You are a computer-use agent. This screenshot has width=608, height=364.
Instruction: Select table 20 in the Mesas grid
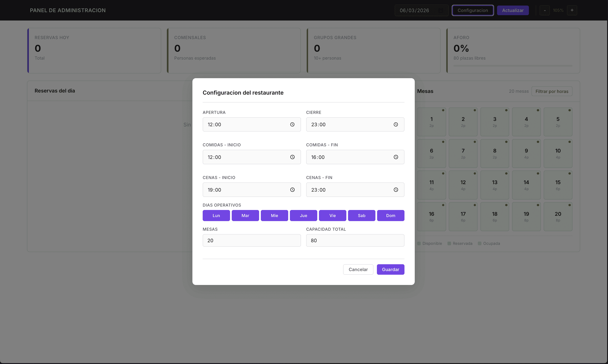point(558,216)
